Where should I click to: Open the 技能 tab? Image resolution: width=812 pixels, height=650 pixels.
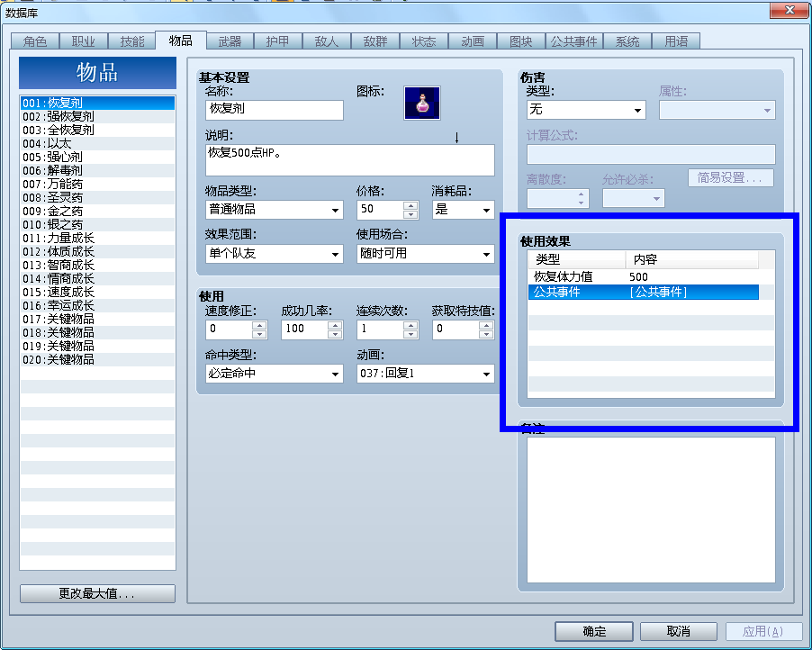click(132, 41)
